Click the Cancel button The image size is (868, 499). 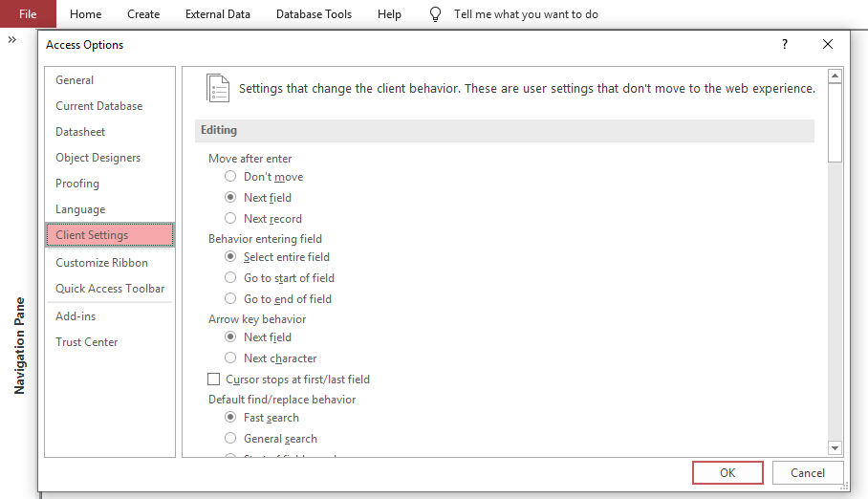808,472
